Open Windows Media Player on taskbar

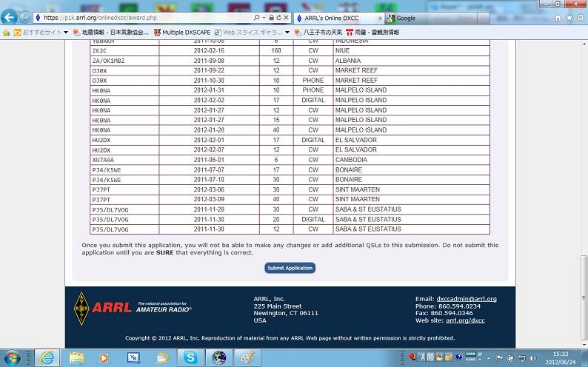coord(104,358)
